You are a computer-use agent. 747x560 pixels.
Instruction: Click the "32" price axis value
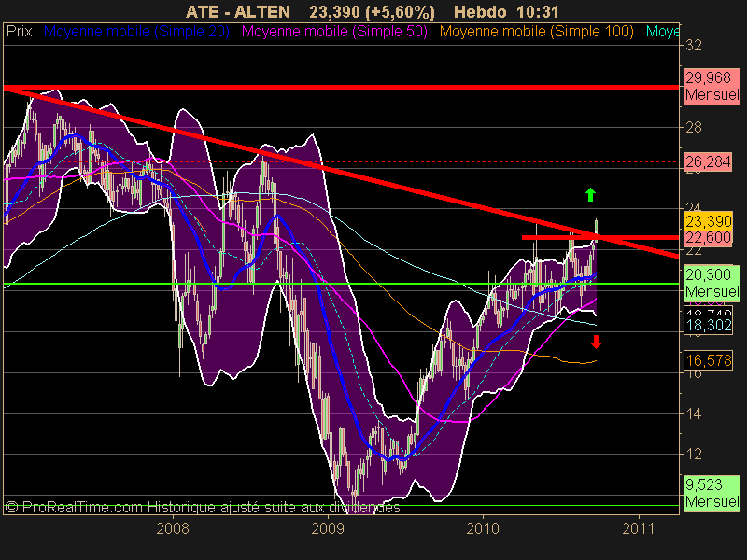(693, 45)
